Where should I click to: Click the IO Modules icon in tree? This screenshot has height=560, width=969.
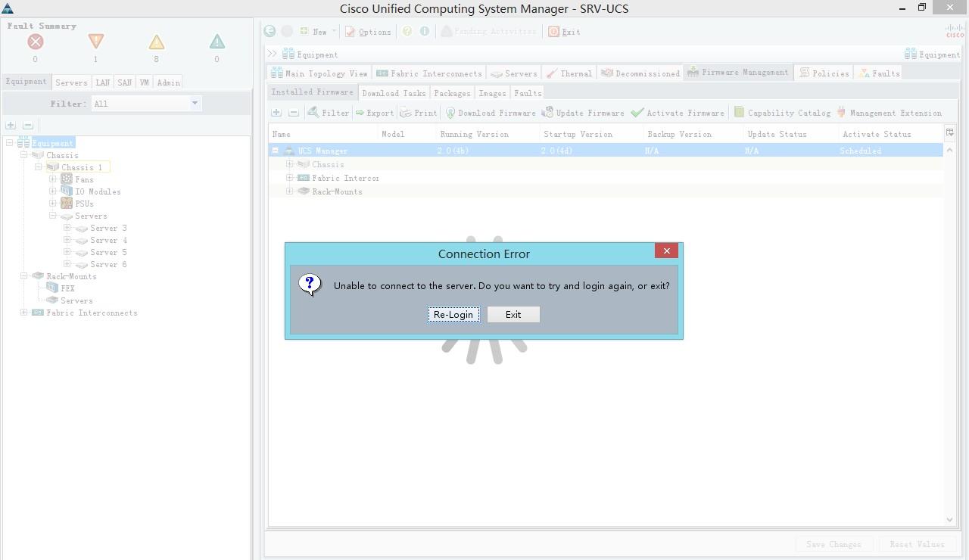pos(67,191)
